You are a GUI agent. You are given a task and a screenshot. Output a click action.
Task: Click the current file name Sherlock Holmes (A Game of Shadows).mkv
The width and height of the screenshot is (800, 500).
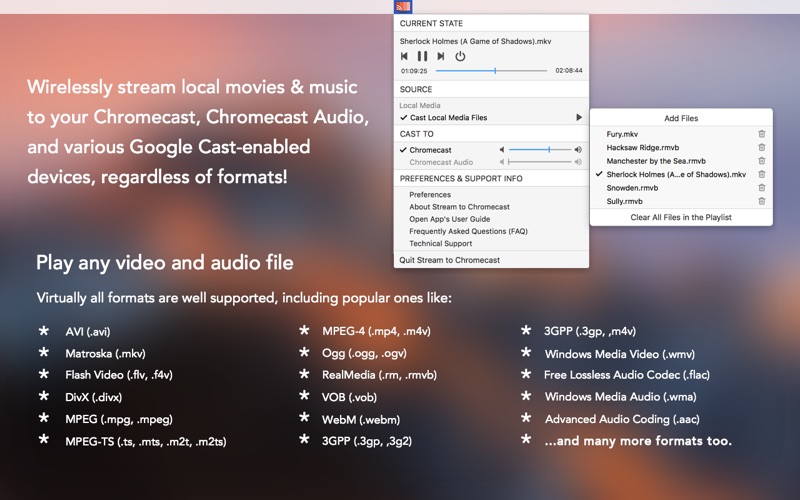[x=475, y=41]
